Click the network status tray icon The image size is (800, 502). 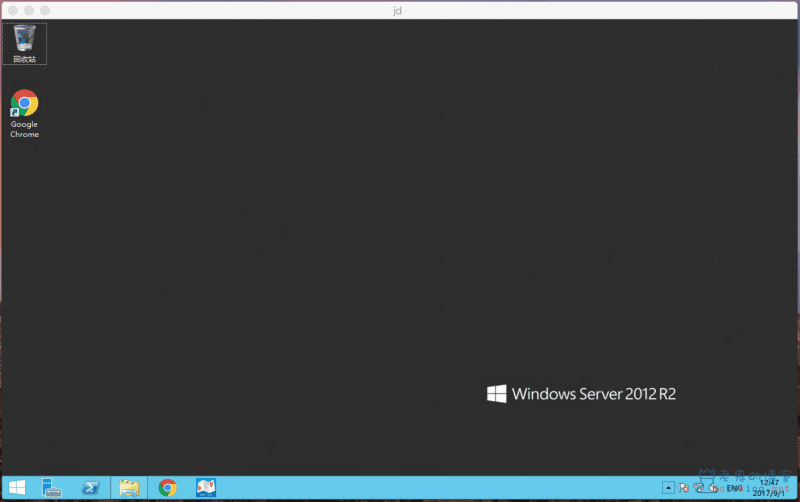pos(698,488)
